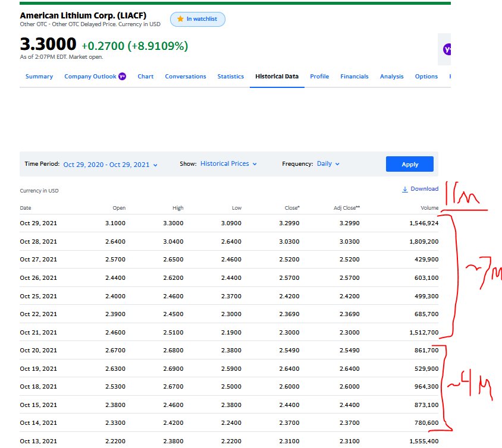Click the Open column header
This screenshot has height=448, width=502.
[119, 208]
